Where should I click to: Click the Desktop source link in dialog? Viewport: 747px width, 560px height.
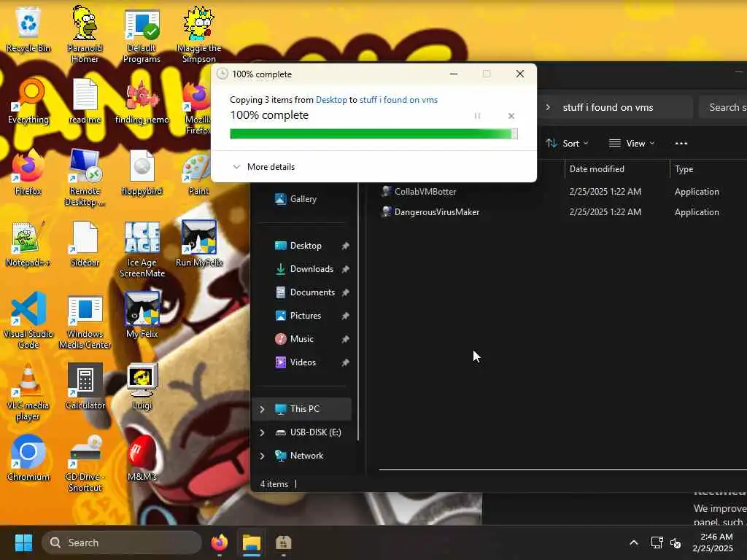pos(331,100)
